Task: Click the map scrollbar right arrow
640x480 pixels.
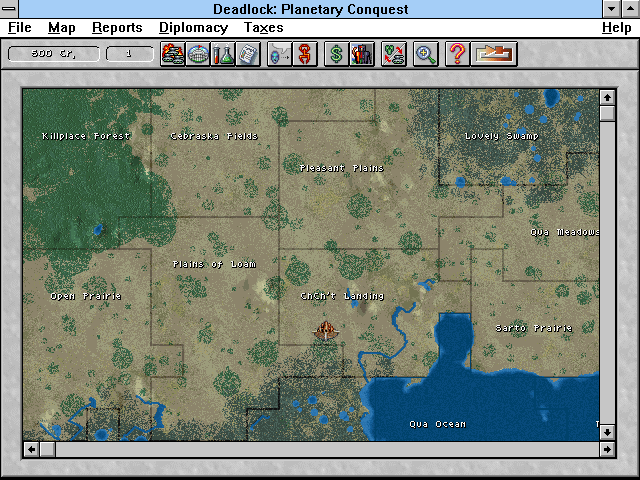Action: point(606,449)
